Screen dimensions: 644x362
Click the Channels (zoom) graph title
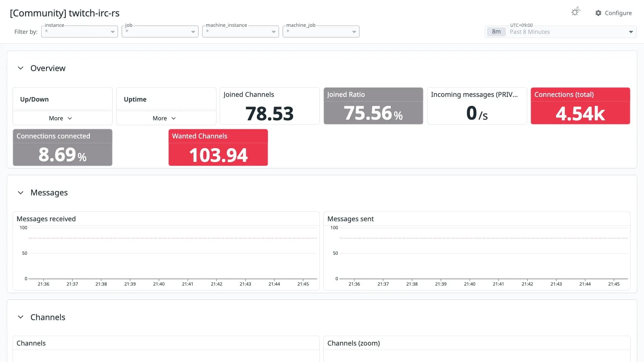click(x=354, y=343)
